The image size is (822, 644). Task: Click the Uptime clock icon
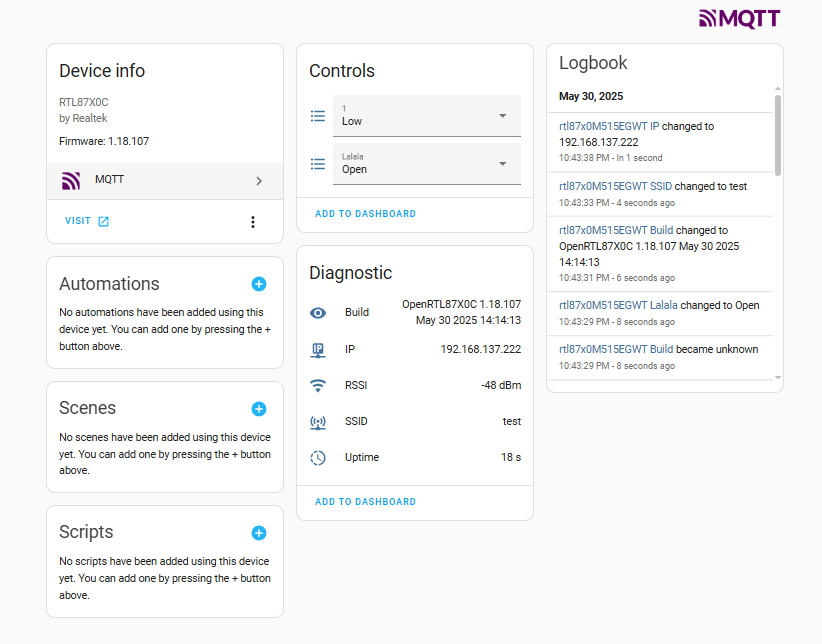click(x=318, y=458)
